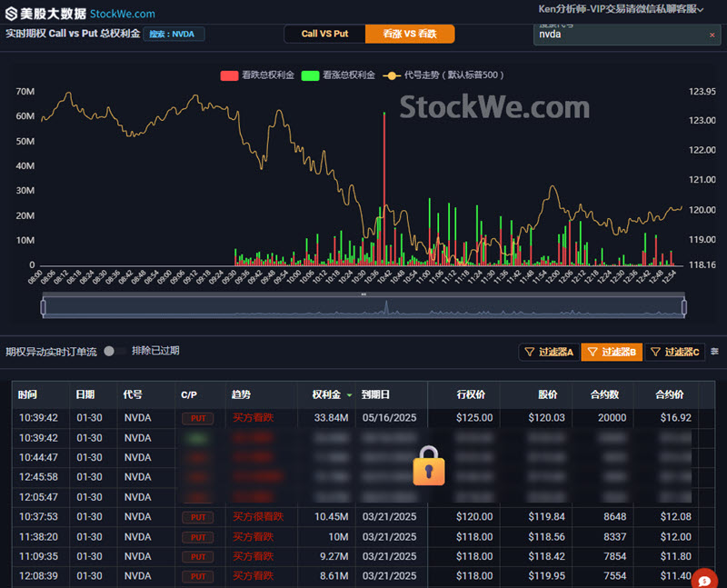Sort table by 到期日 column header

point(375,394)
